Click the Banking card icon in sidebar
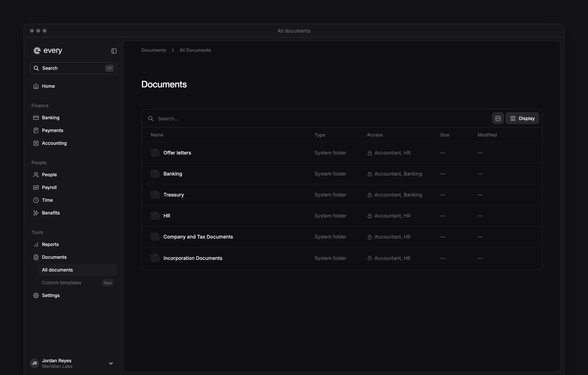 [36, 118]
